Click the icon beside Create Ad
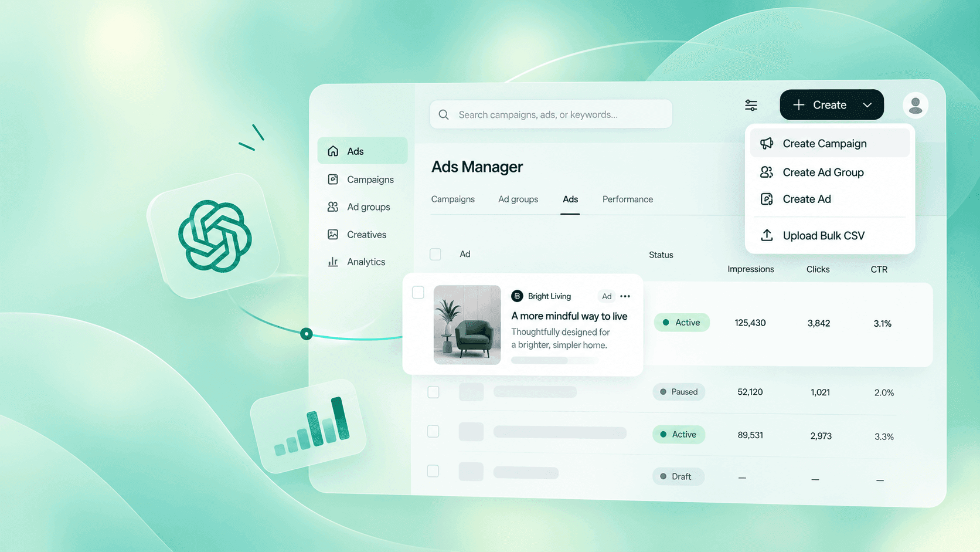Viewport: 980px width, 552px height. (x=767, y=199)
